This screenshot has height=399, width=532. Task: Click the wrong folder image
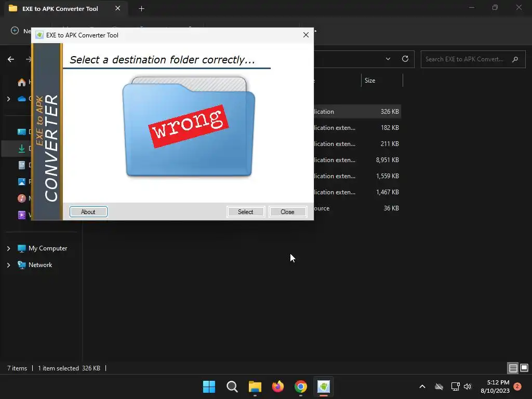(188, 127)
